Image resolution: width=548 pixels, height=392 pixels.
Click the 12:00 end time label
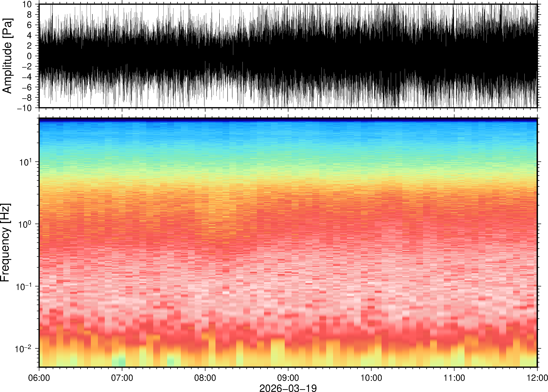coord(537,378)
